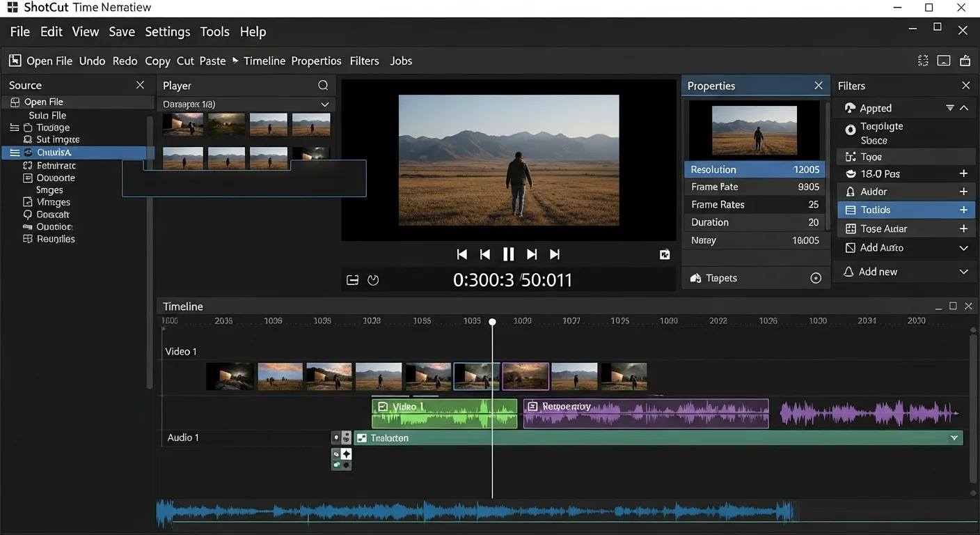Open the Tools menu
This screenshot has width=980, height=535.
214,32
